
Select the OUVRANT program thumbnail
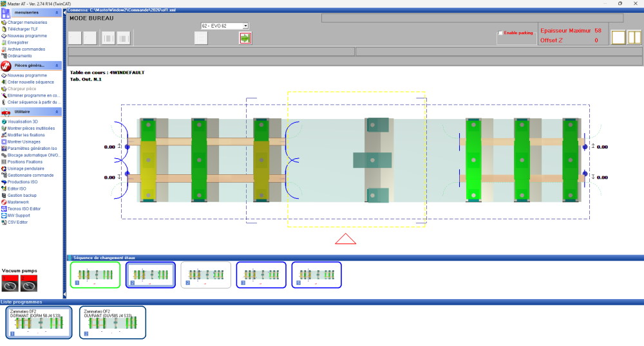113,323
